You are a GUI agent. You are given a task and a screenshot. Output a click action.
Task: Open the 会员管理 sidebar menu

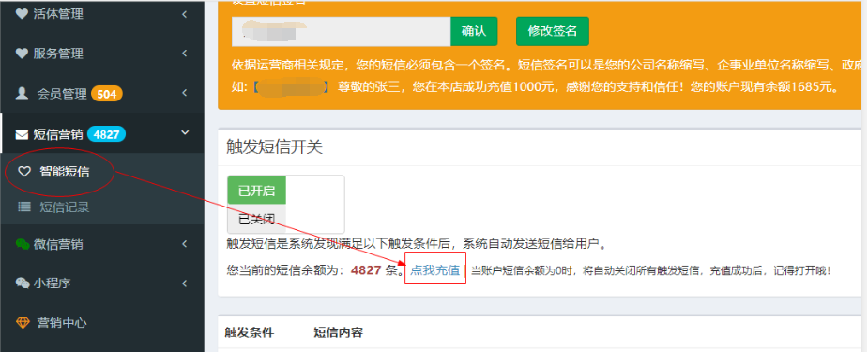102,93
